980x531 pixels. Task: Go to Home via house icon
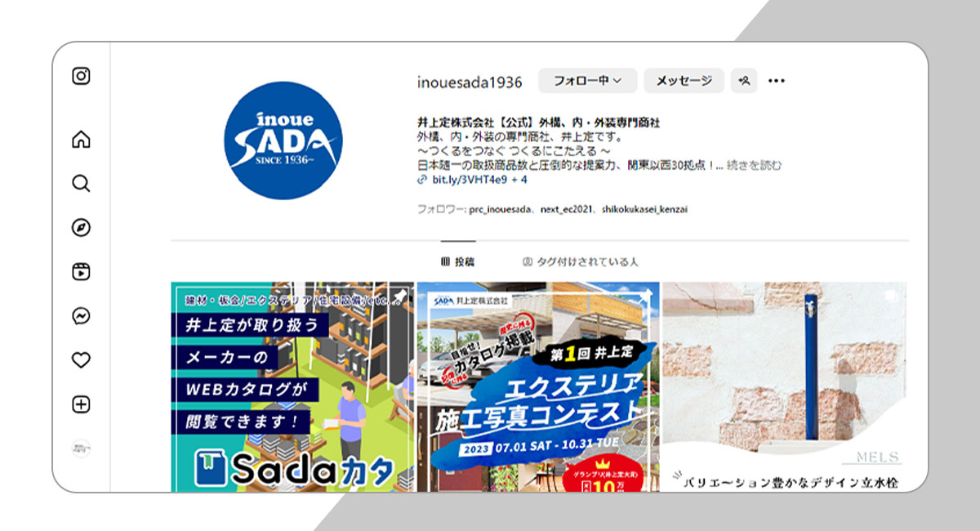click(81, 140)
